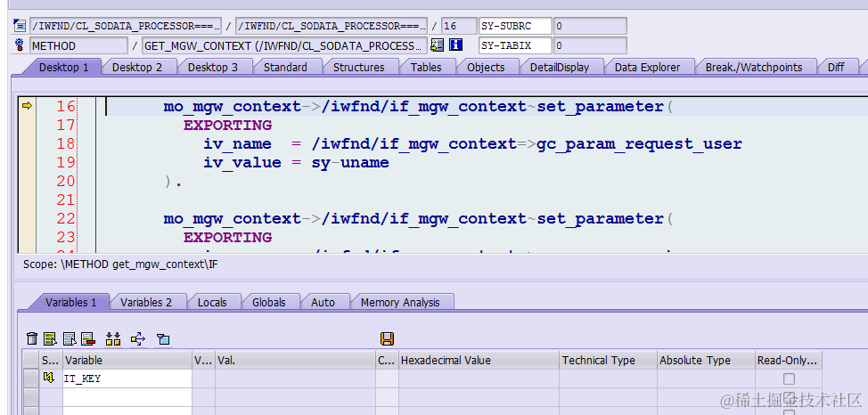Viewport: 868px width, 415px height.
Task: Click the SY-SUBRC value field showing 0
Action: [x=590, y=26]
